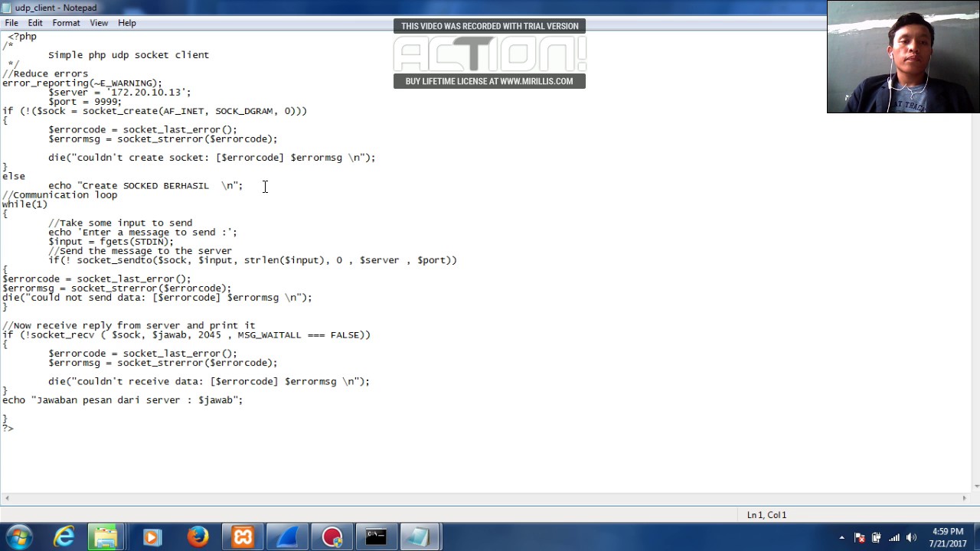Click the 'else' keyword line

(14, 176)
